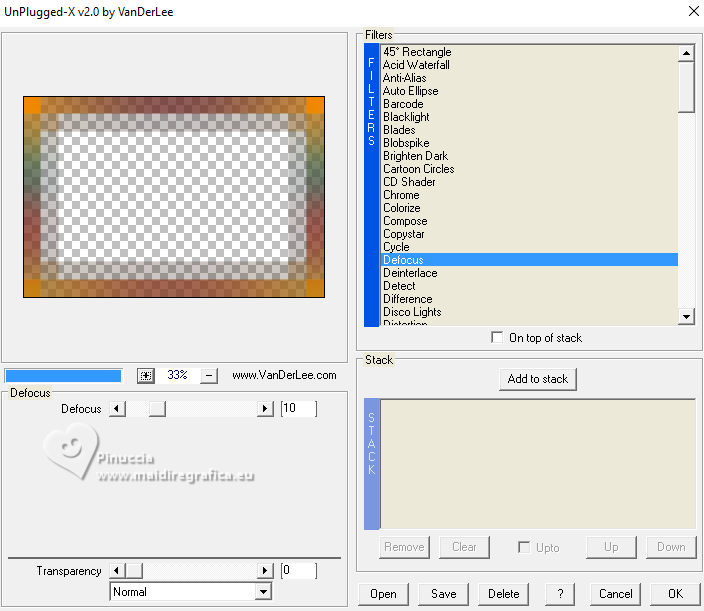Click the Add to stack button
The height and width of the screenshot is (611, 704).
point(538,379)
